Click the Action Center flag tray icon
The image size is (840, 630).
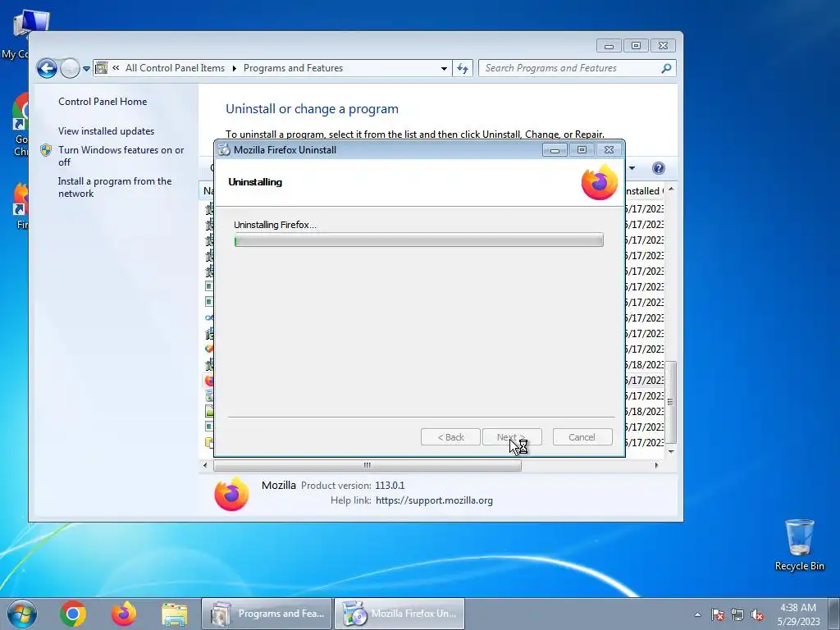(718, 614)
